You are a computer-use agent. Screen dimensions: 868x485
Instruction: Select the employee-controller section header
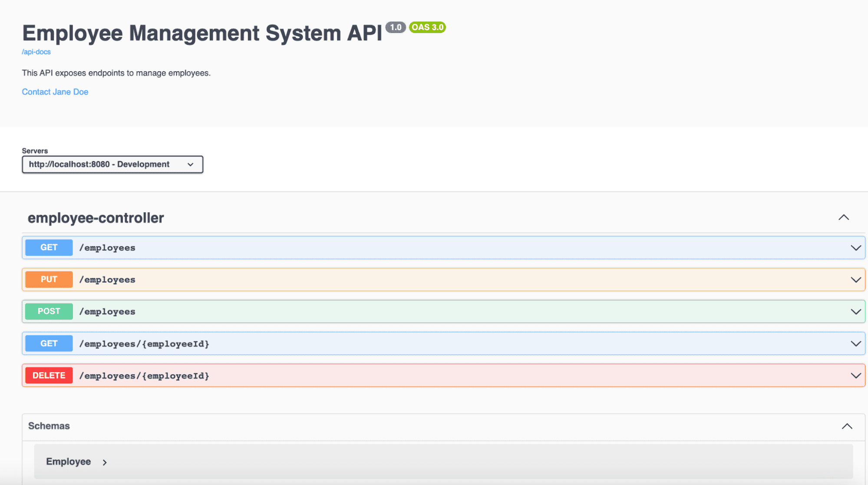pos(96,217)
